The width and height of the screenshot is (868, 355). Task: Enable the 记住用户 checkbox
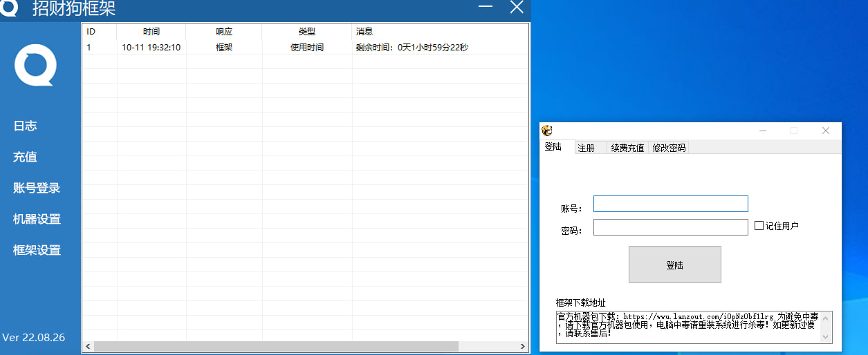tap(759, 225)
